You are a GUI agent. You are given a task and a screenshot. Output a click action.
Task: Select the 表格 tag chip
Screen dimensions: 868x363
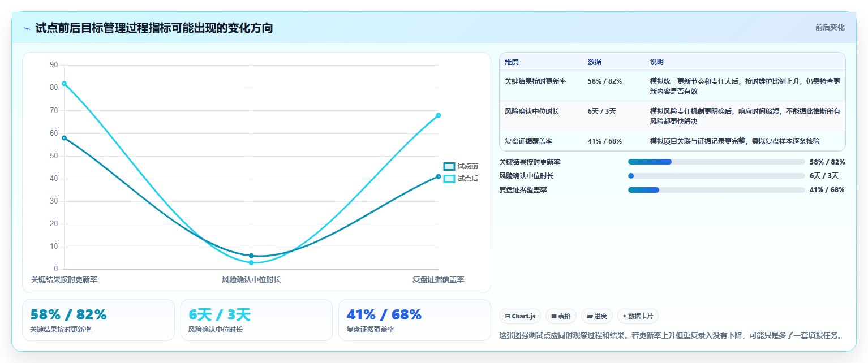tap(561, 316)
